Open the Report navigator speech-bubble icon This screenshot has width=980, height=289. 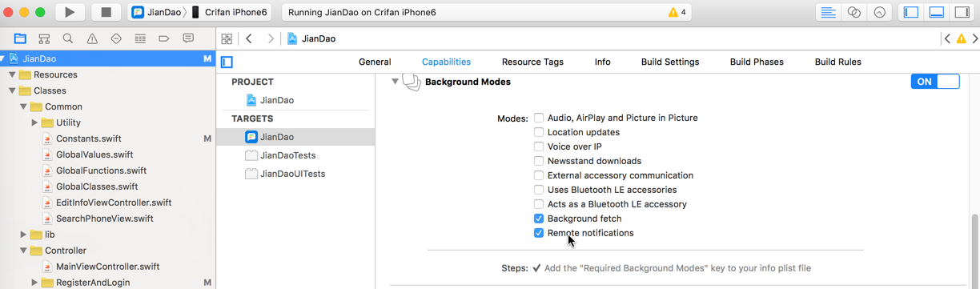click(x=188, y=38)
